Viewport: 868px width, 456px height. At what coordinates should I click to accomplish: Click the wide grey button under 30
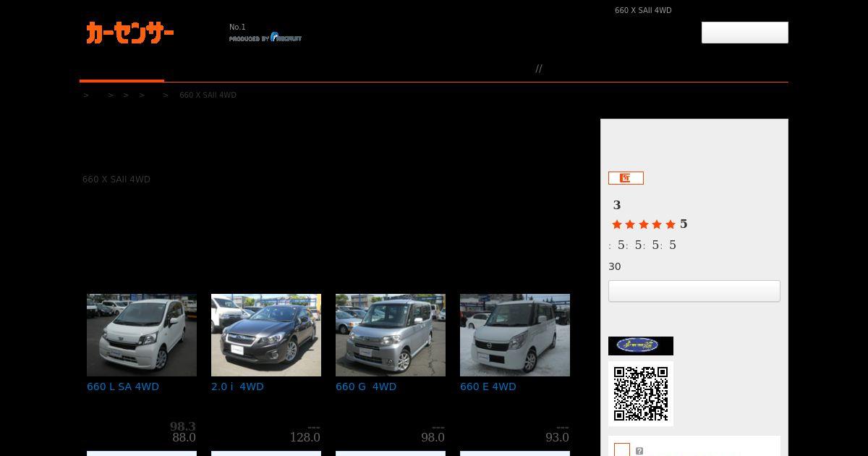point(694,291)
